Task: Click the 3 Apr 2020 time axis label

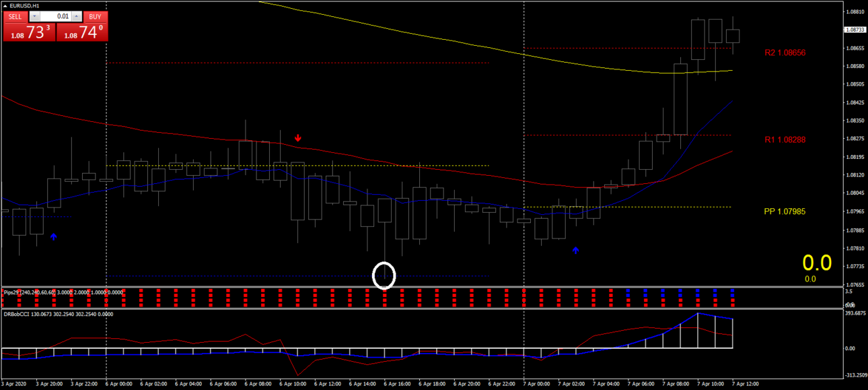Action: tap(14, 384)
